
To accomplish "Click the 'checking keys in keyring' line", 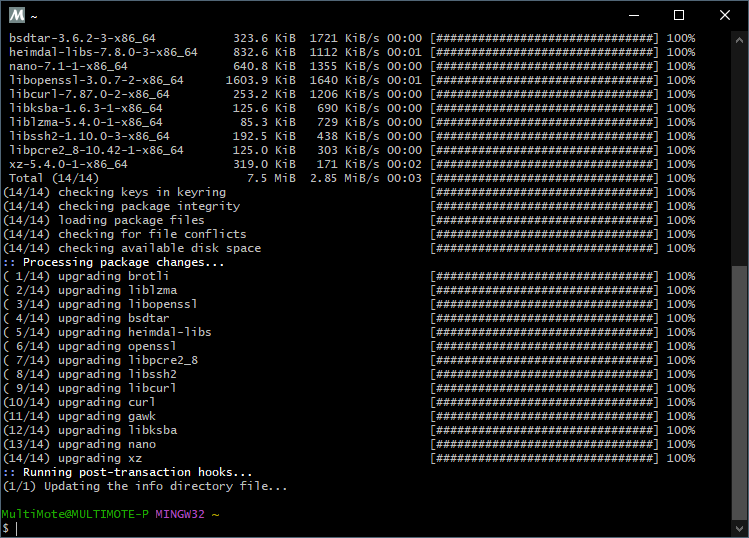I will 141,192.
